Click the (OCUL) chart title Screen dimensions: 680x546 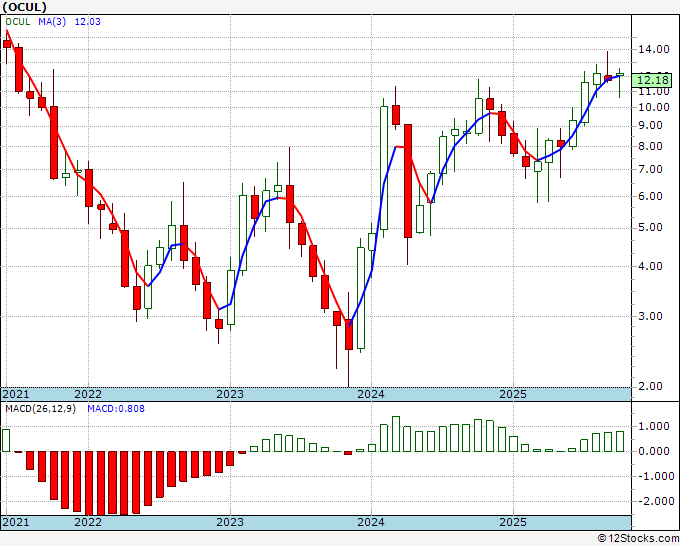coord(24,7)
